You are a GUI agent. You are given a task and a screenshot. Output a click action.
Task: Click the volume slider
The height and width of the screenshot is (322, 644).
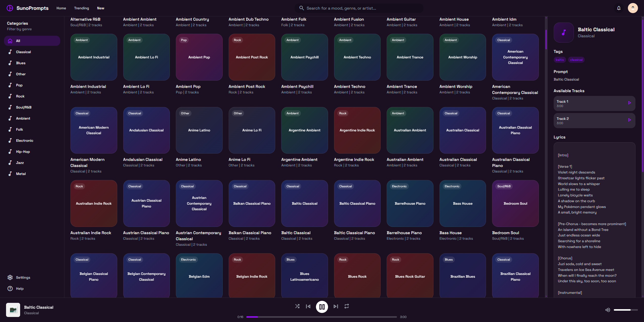pyautogui.click(x=625, y=310)
